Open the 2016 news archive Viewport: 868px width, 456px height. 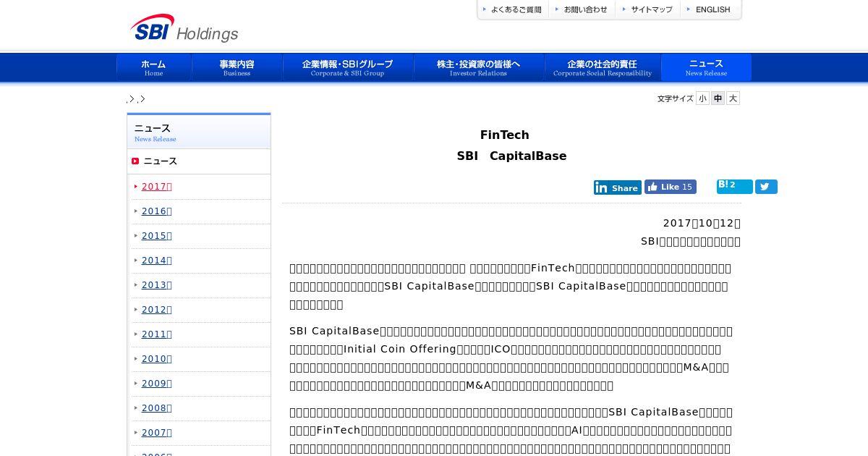(156, 211)
